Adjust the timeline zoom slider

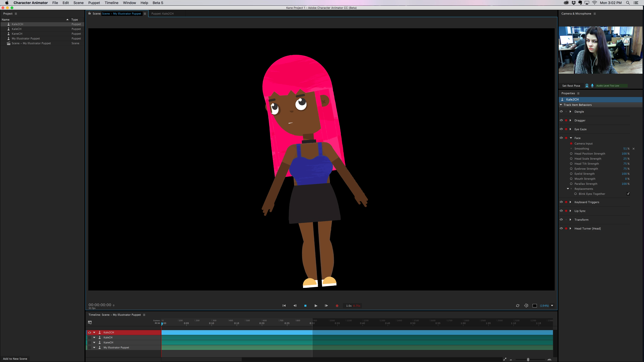528,359
